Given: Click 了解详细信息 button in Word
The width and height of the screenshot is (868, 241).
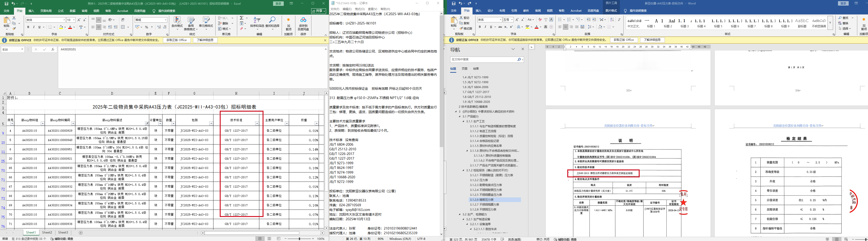Looking at the screenshot, I should (x=652, y=40).
